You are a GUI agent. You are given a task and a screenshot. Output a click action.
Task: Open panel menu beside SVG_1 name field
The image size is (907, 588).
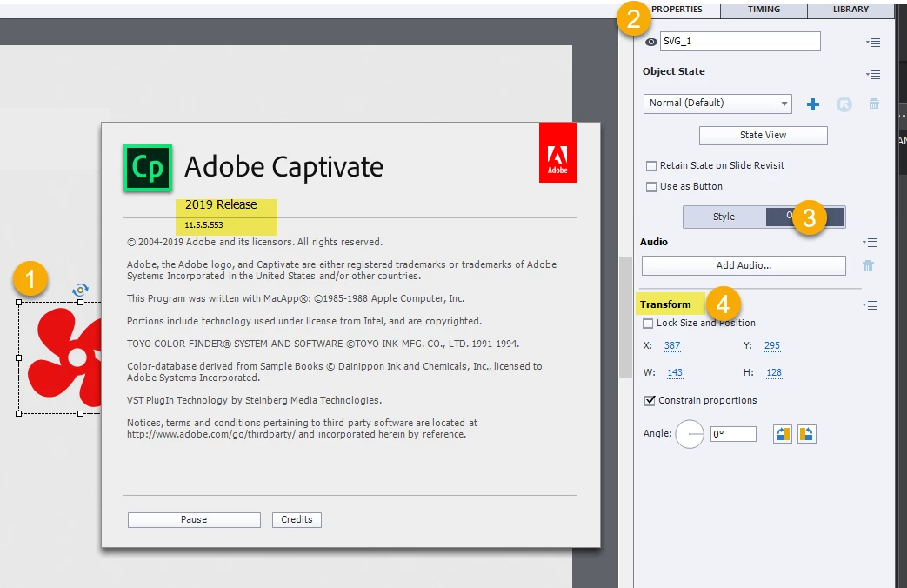(873, 43)
